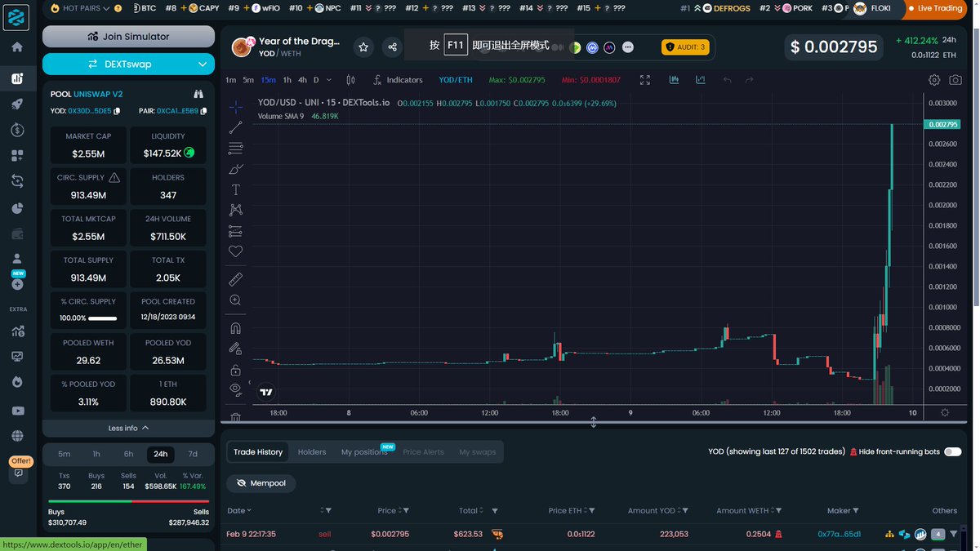Open chart settings gear icon

(934, 80)
